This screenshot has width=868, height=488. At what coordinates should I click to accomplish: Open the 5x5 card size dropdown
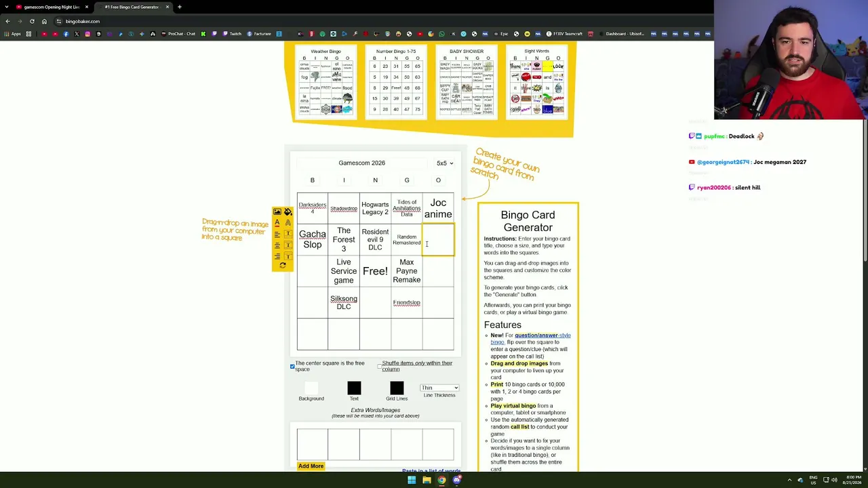pos(445,163)
